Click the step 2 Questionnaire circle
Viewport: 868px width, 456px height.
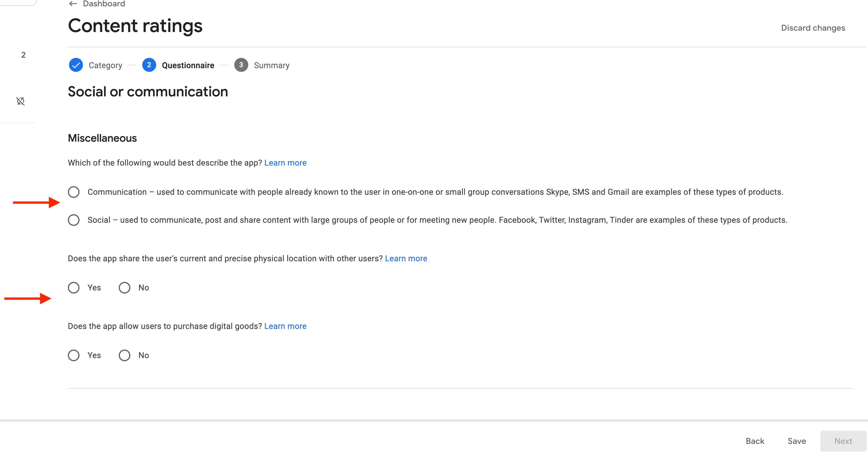[x=149, y=65]
